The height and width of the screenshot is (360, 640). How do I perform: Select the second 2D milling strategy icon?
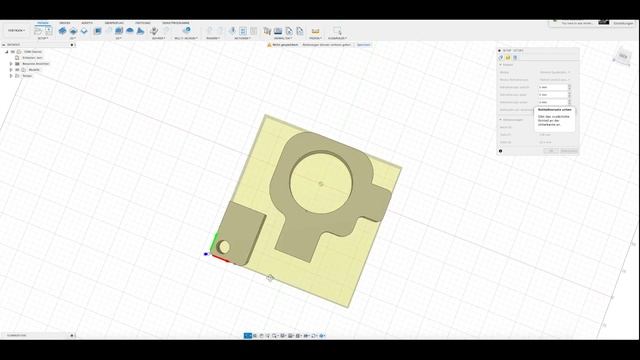73,31
